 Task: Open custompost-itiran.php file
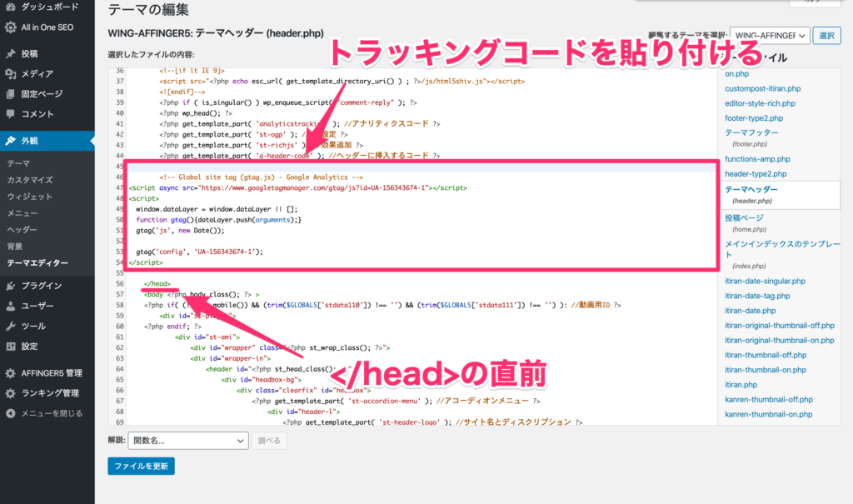pos(763,88)
